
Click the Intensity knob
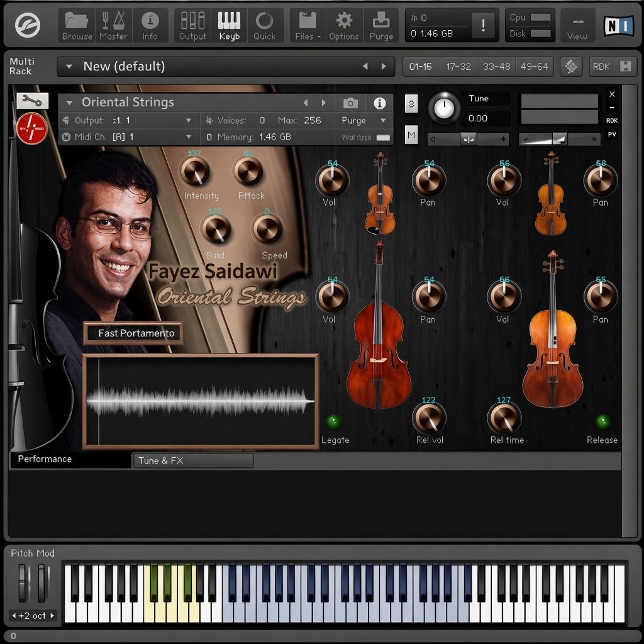point(195,172)
